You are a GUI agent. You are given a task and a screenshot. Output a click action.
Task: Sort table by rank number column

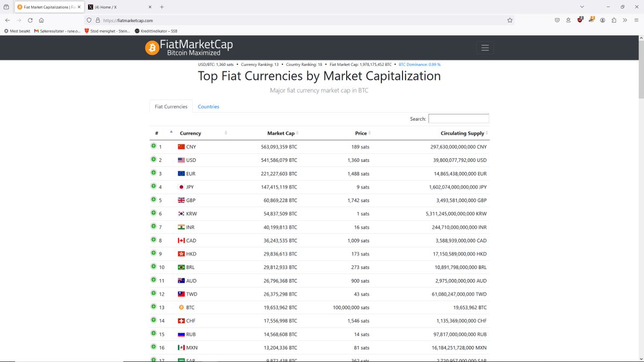(163, 133)
